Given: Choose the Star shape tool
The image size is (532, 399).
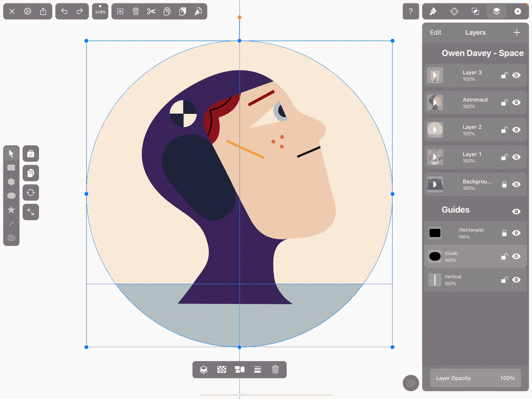Looking at the screenshot, I should pos(11,210).
